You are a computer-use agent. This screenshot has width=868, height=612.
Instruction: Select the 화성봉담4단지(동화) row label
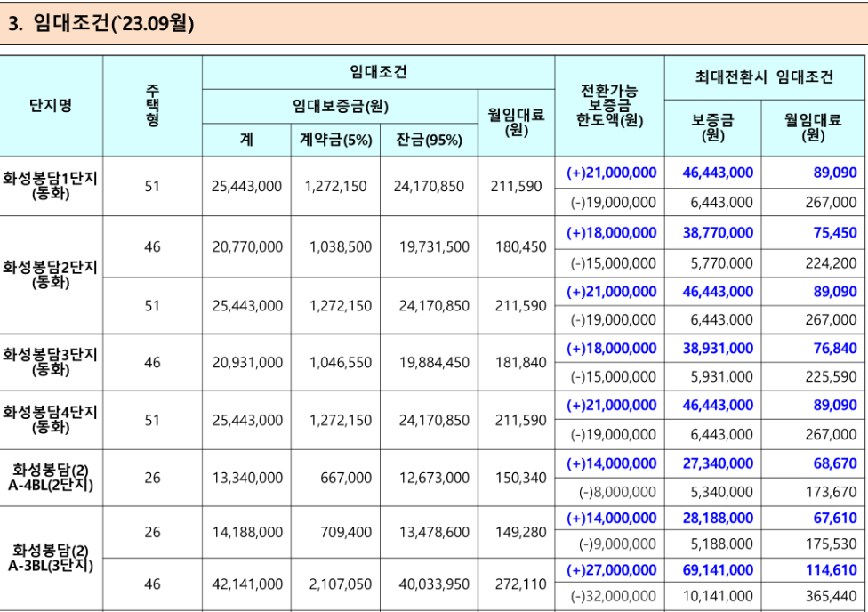point(52,419)
